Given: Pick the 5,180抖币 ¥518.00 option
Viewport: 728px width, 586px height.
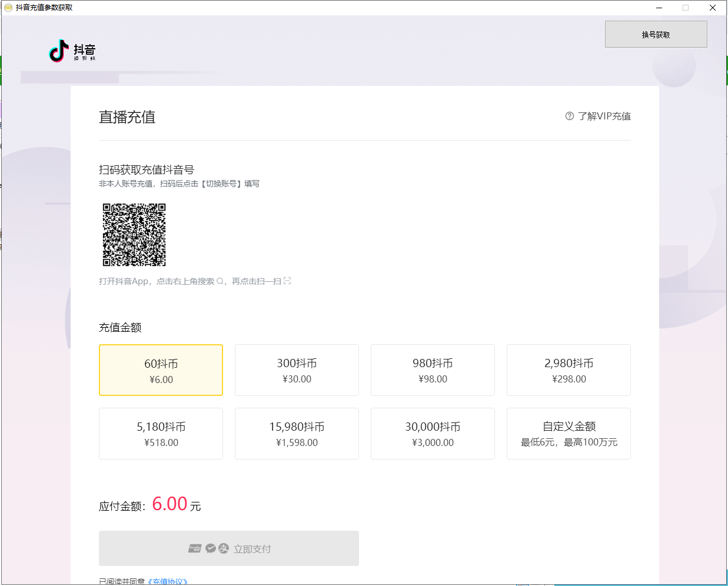Looking at the screenshot, I should (x=161, y=434).
